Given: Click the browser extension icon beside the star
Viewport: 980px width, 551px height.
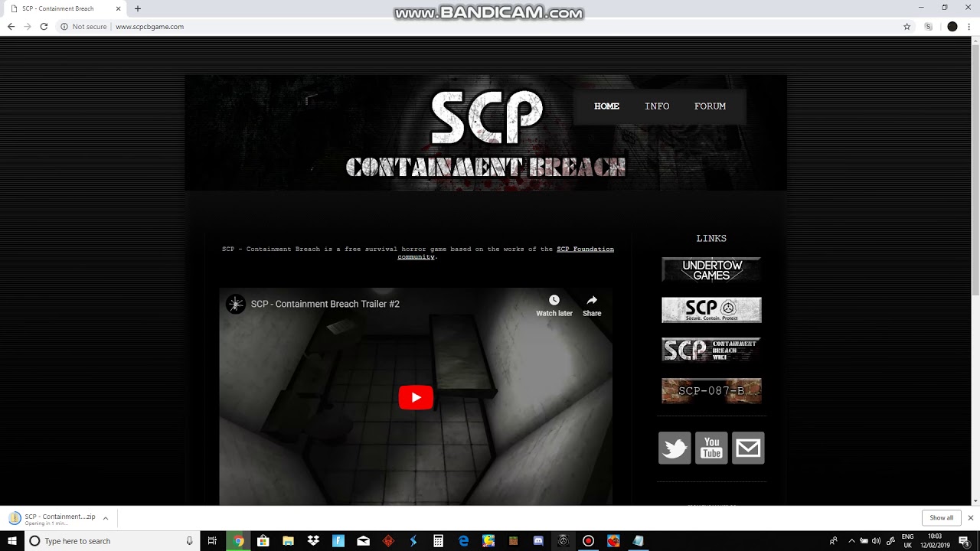Looking at the screenshot, I should 929,27.
